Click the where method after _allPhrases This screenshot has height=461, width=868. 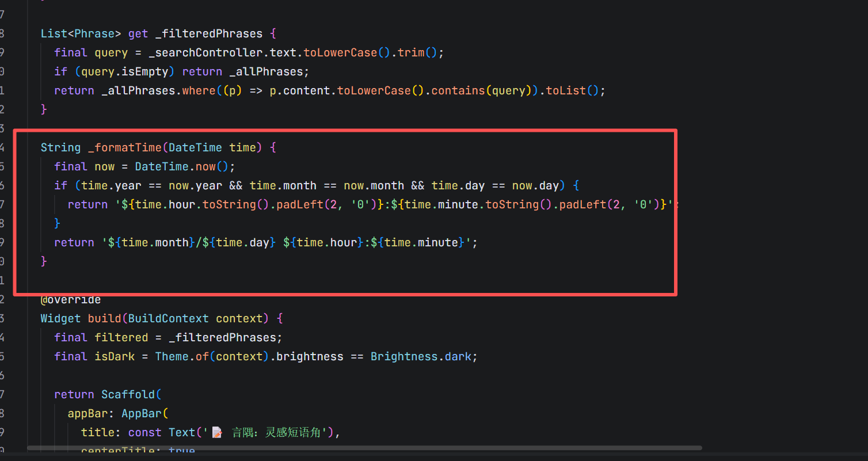pos(199,90)
